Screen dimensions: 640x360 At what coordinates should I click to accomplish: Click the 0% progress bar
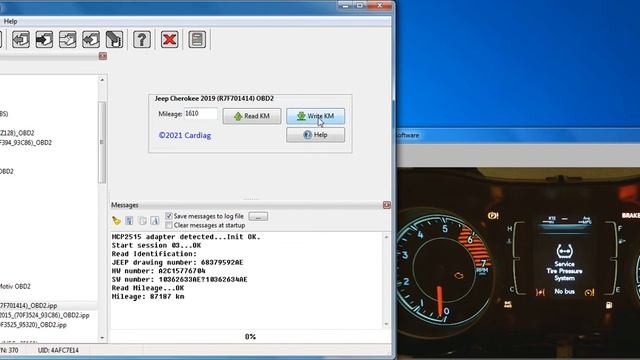click(x=250, y=337)
